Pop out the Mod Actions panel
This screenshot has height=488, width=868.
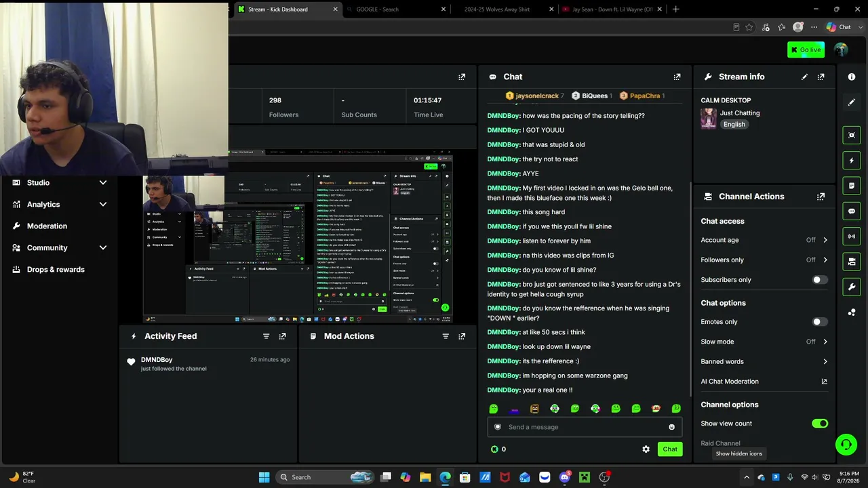coord(462,336)
